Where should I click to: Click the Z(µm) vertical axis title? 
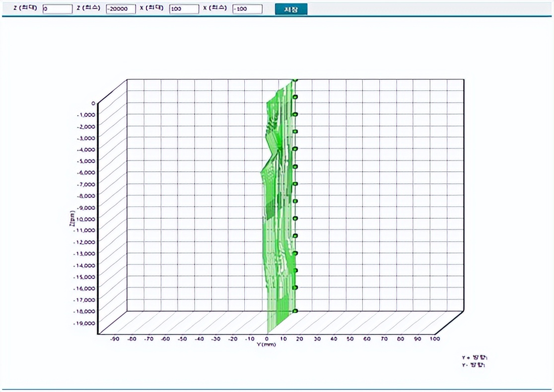click(72, 217)
